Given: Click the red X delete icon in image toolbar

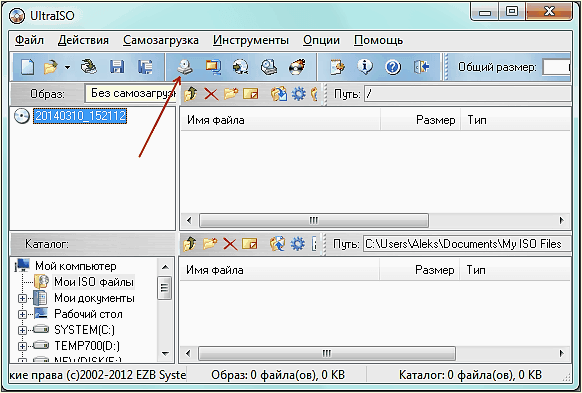Looking at the screenshot, I should [x=211, y=94].
